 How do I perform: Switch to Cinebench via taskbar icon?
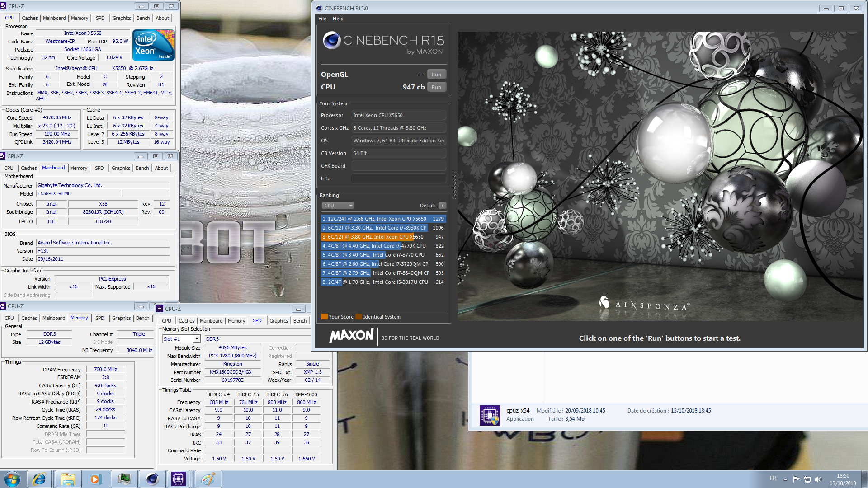point(152,479)
